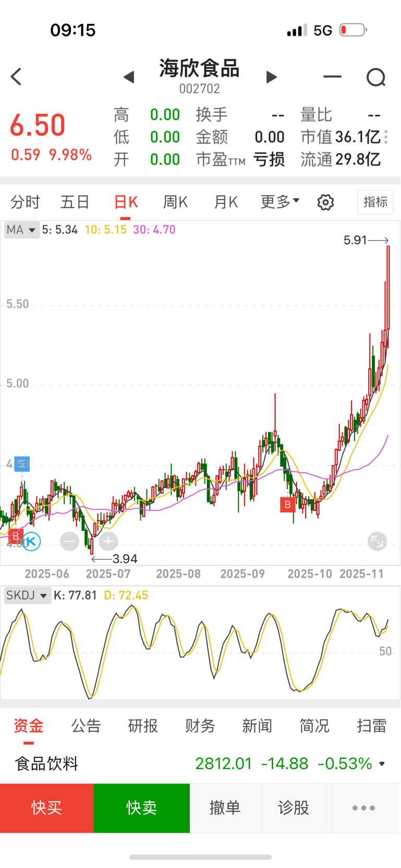Tap the red B marker near 2025-10
Viewport: 401px width, 868px height.
point(287,505)
